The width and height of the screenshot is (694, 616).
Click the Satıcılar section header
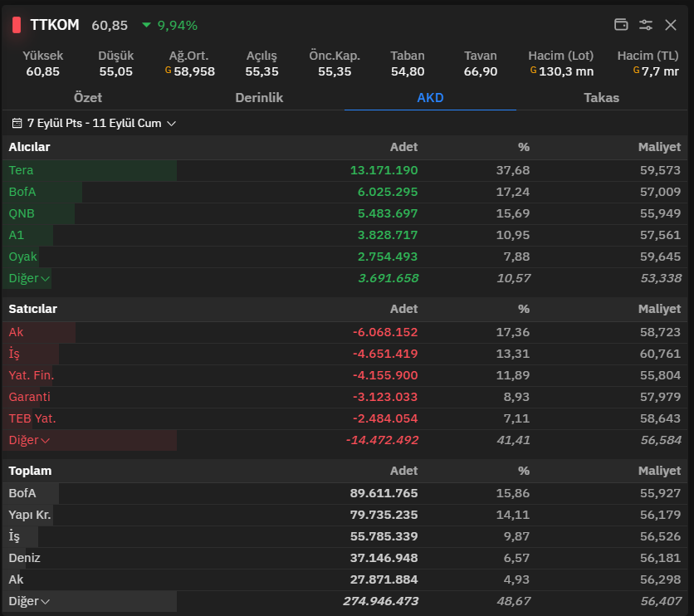[x=32, y=309]
